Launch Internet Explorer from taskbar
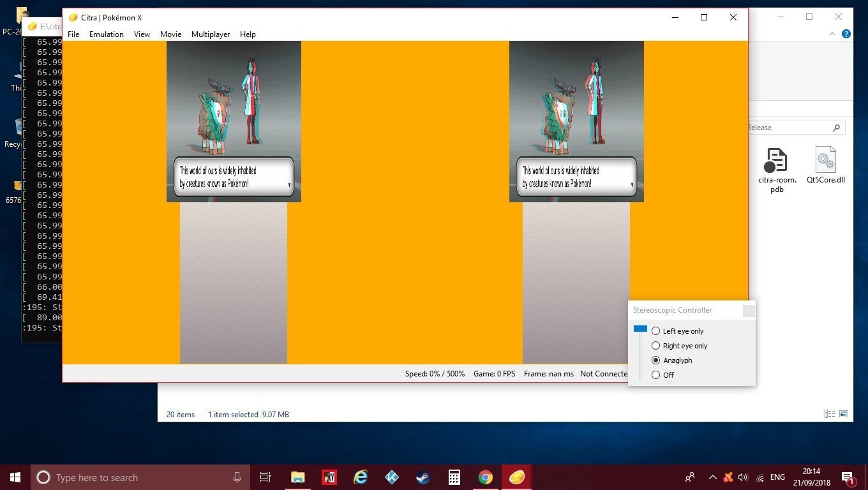 (x=361, y=477)
